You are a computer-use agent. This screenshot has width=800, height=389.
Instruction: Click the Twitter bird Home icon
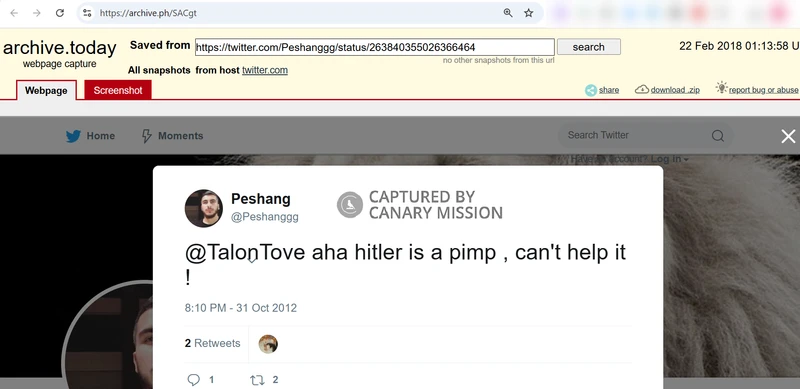[73, 136]
